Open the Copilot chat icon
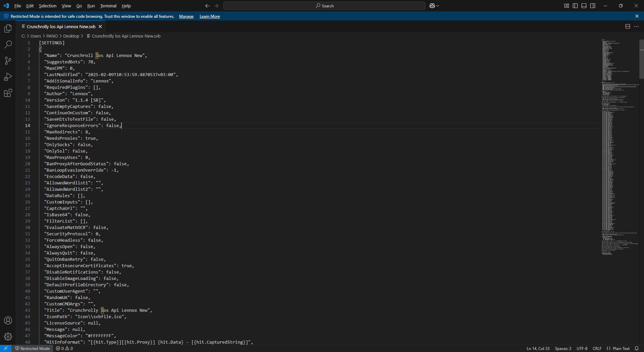 432,6
